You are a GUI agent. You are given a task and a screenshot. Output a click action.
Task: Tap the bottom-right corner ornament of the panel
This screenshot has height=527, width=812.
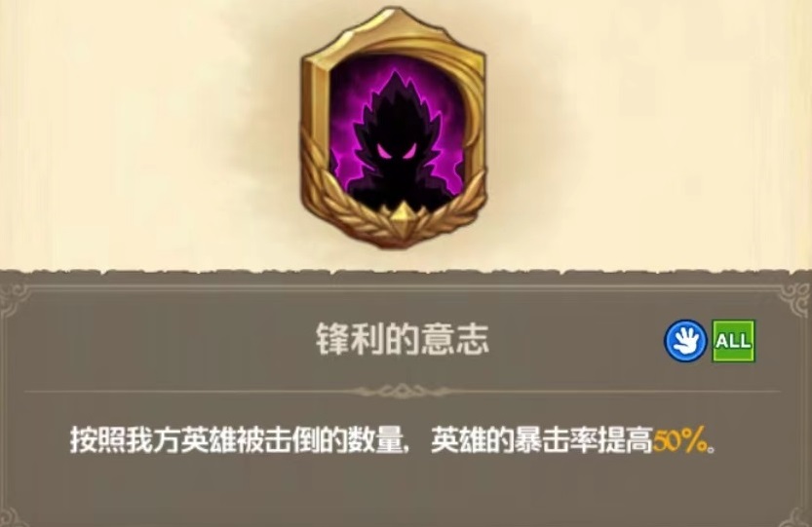pos(800,515)
